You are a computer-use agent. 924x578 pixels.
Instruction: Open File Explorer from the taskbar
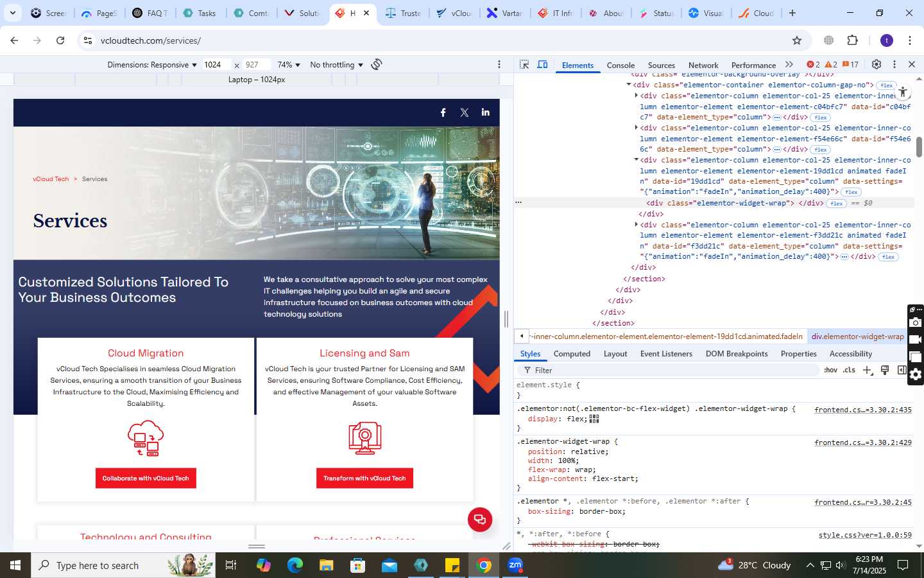point(327,565)
